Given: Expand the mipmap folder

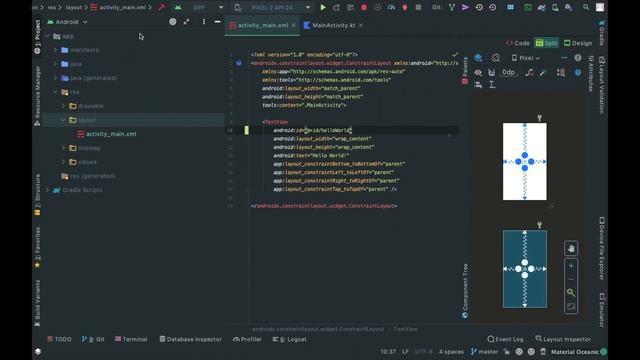Looking at the screenshot, I should click(64, 148).
